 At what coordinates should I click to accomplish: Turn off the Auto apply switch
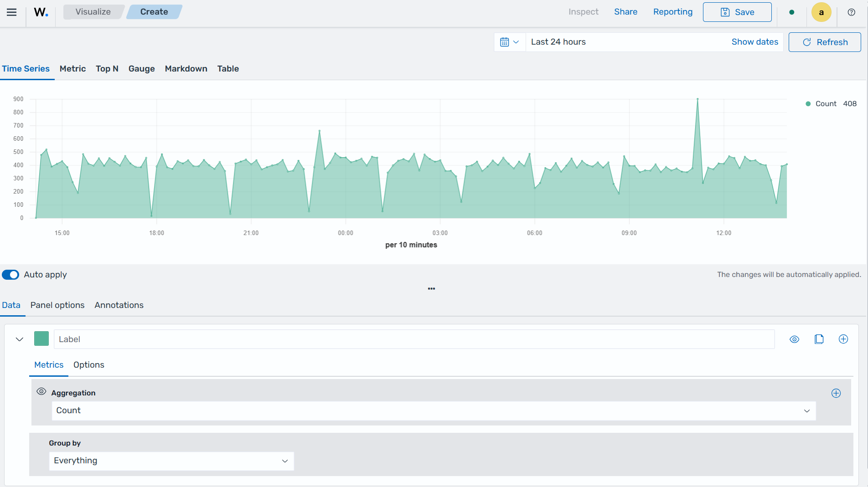point(10,275)
